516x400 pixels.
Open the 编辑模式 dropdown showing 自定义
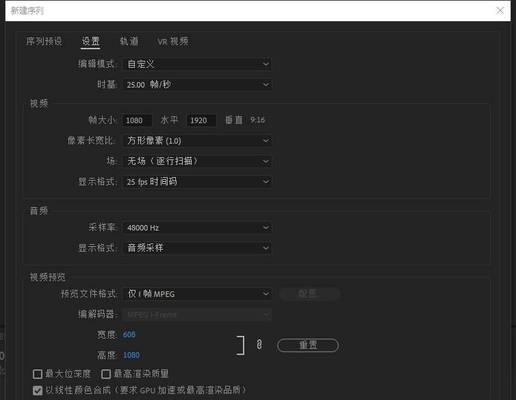click(x=197, y=64)
